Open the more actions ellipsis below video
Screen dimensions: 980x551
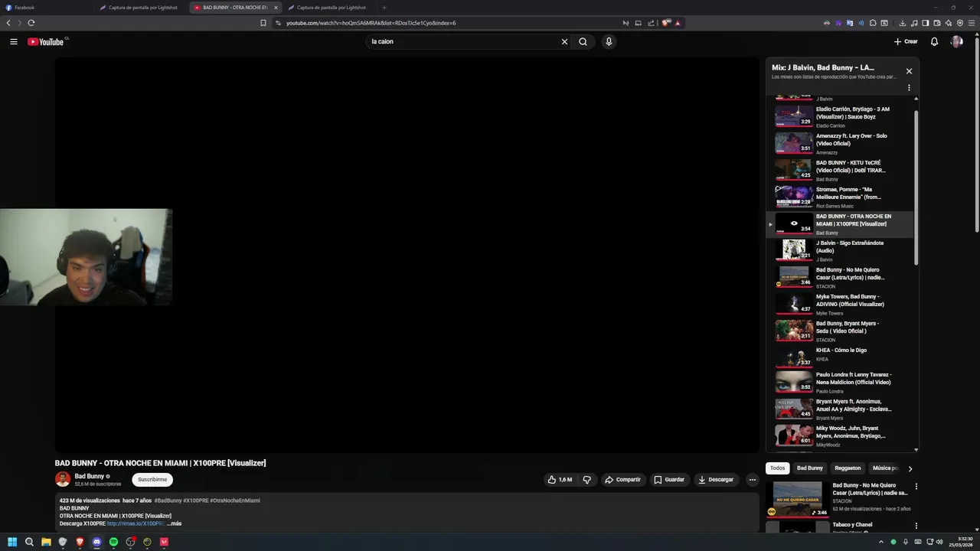753,480
